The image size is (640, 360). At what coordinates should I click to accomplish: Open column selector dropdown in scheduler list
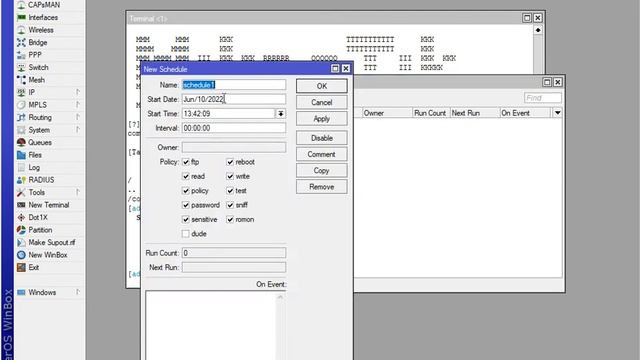coord(558,113)
